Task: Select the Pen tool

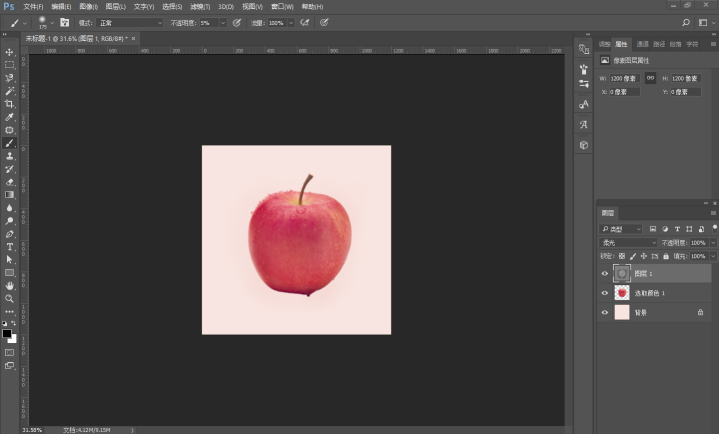Action: (x=9, y=234)
